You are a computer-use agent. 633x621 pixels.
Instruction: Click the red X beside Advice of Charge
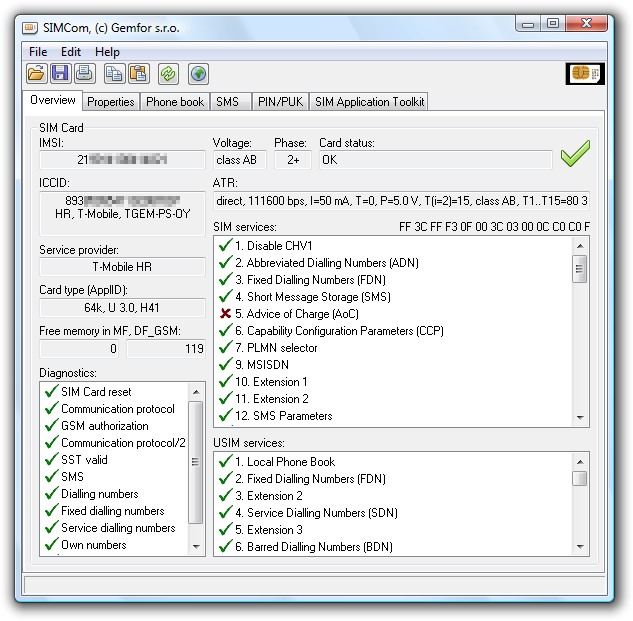[x=225, y=314]
